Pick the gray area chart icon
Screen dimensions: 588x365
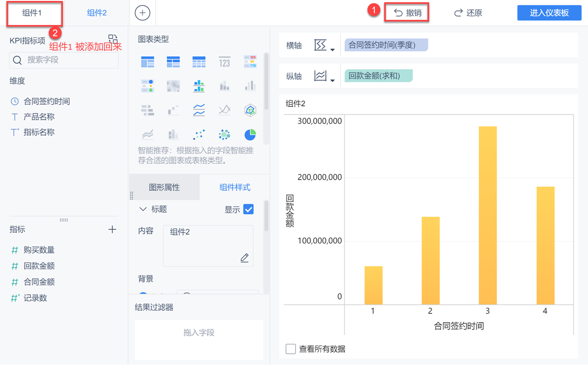[x=147, y=134]
